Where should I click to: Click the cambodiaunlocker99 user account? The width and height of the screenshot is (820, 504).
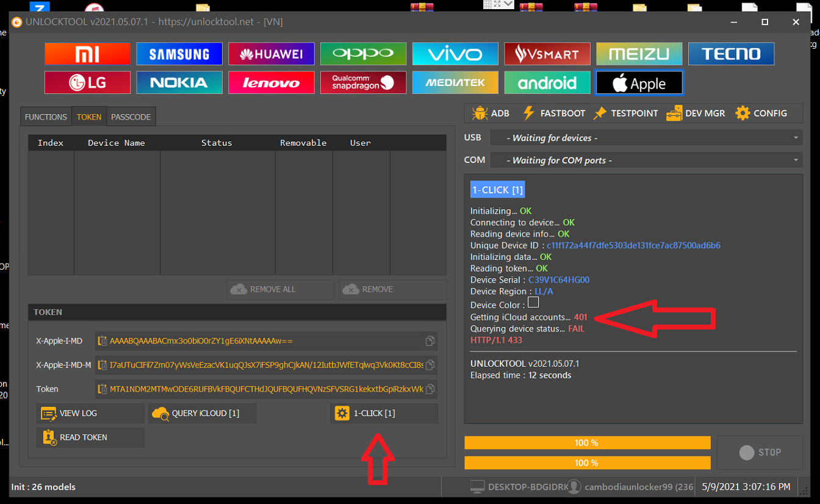[x=639, y=487]
